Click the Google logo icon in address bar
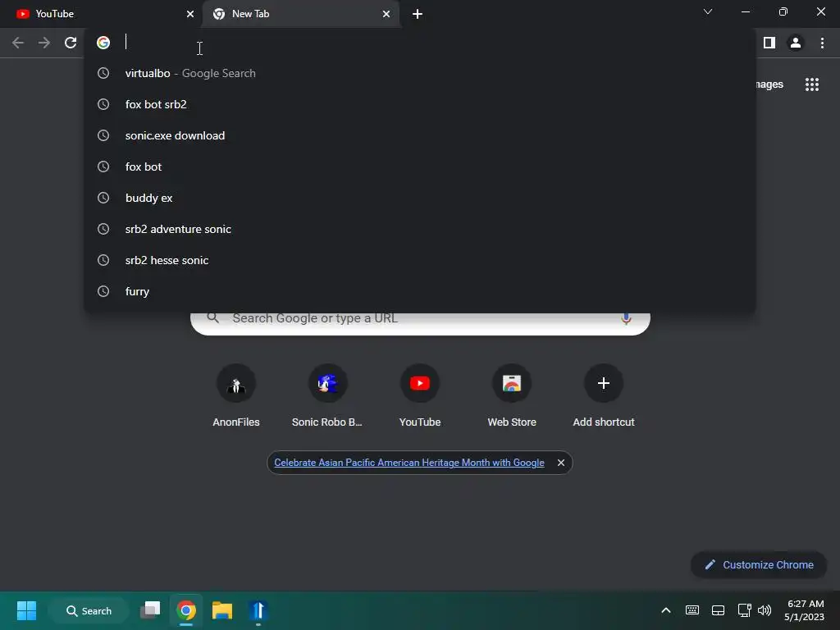Screen dimensions: 840x630 point(103,43)
